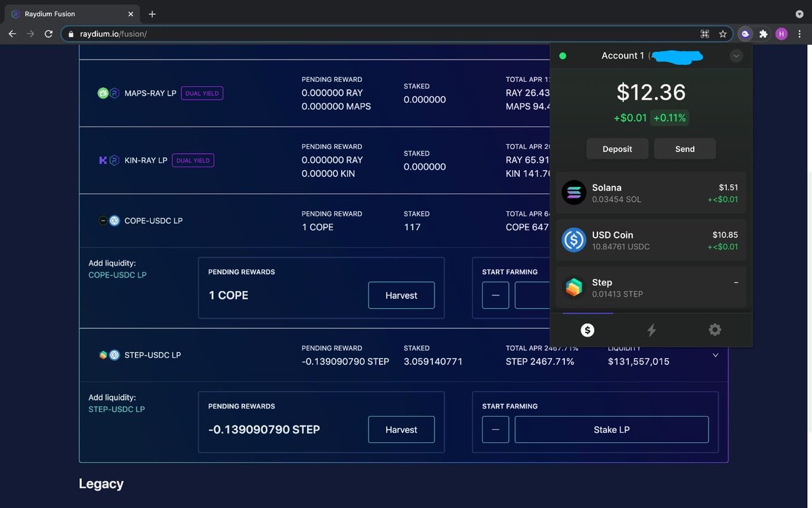The height and width of the screenshot is (508, 812).
Task: Harvest the STEP pending rewards
Action: click(x=401, y=429)
